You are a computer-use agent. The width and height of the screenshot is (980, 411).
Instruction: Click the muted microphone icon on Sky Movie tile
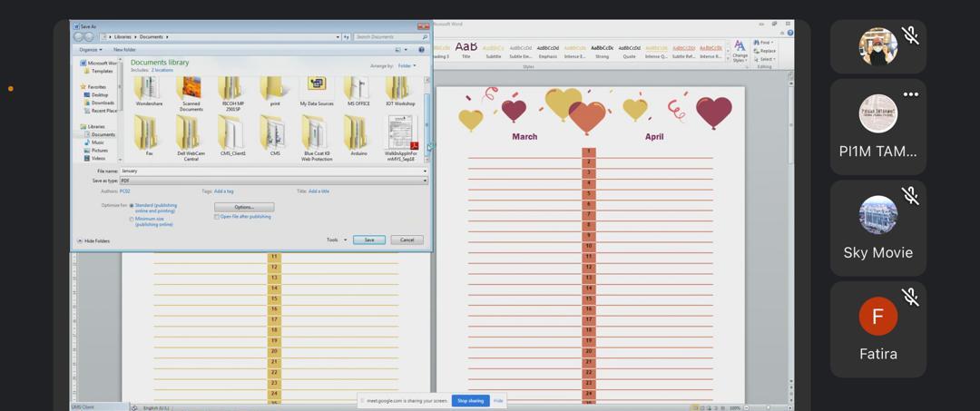tap(911, 196)
